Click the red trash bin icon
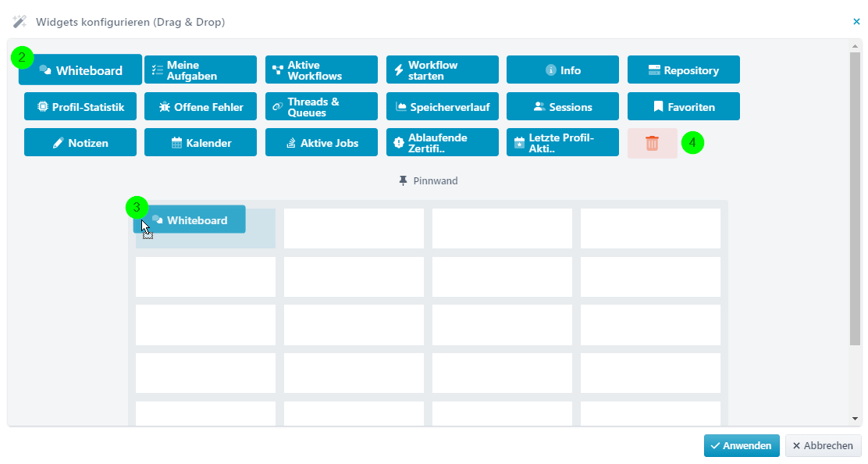 click(x=652, y=143)
